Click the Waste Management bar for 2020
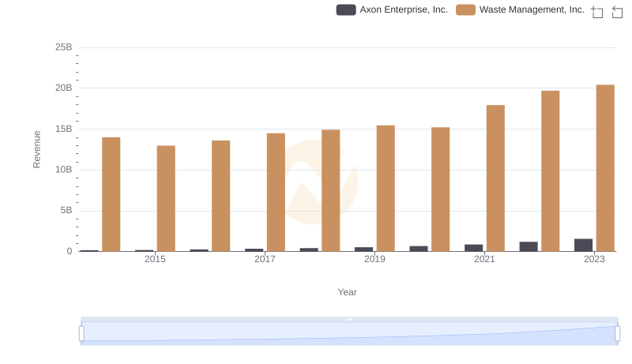 [x=441, y=190]
